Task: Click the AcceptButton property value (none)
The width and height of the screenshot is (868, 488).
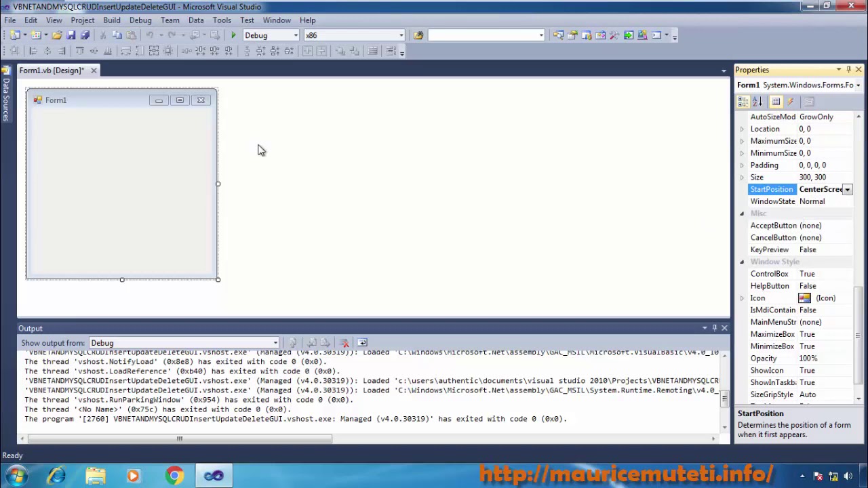Action: pos(810,226)
